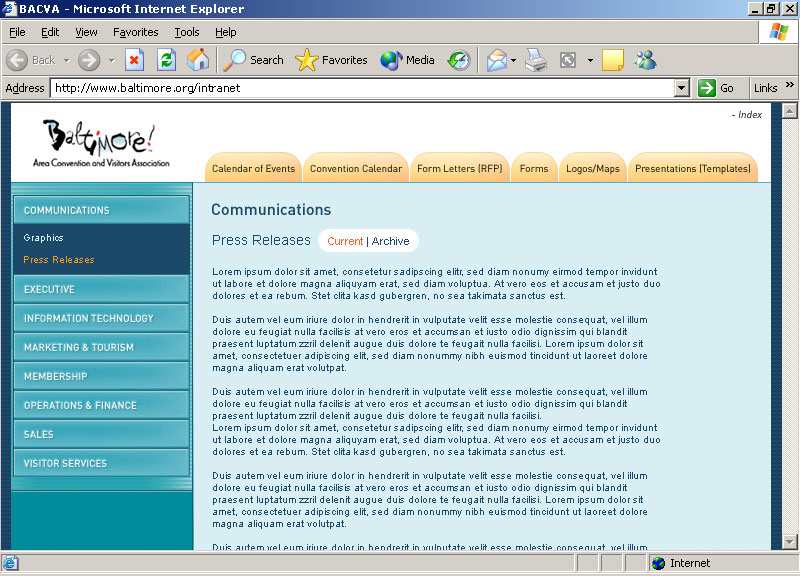
Task: Click the Archive press releases link
Action: coord(390,241)
